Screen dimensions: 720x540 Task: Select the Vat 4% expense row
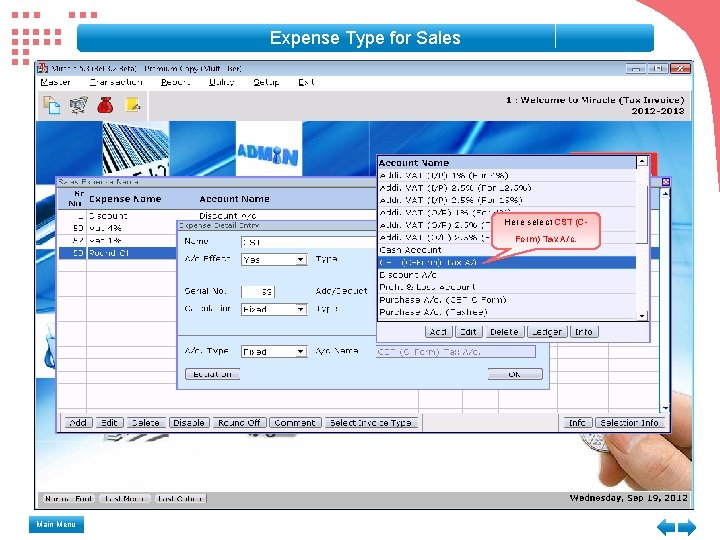pos(118,228)
